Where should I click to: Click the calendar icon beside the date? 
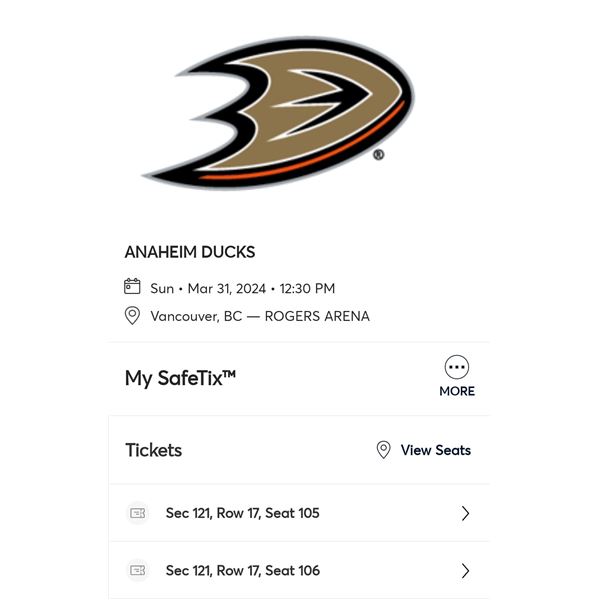coord(132,287)
